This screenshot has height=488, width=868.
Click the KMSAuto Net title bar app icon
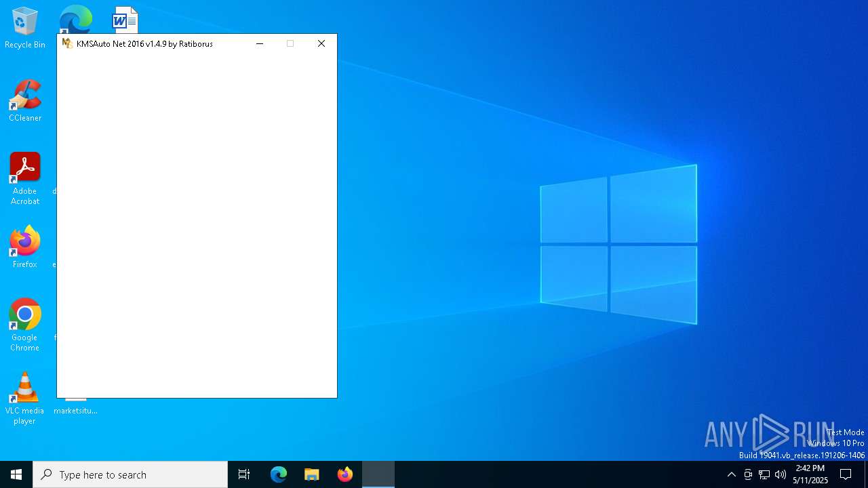[x=67, y=43]
